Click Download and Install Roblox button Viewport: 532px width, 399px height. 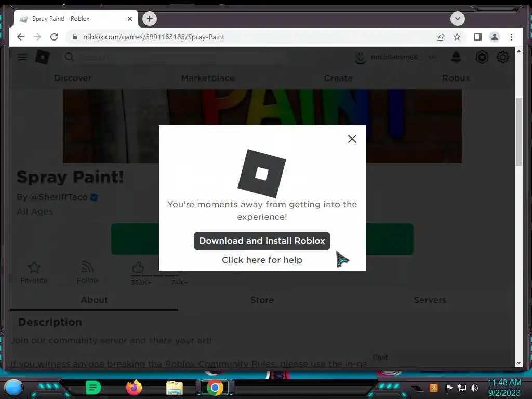click(x=262, y=241)
